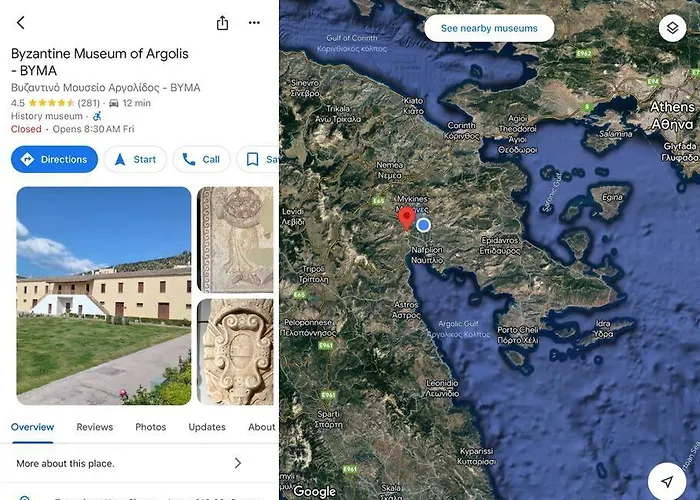Click the Directions button
The image size is (700, 500).
[x=54, y=159]
